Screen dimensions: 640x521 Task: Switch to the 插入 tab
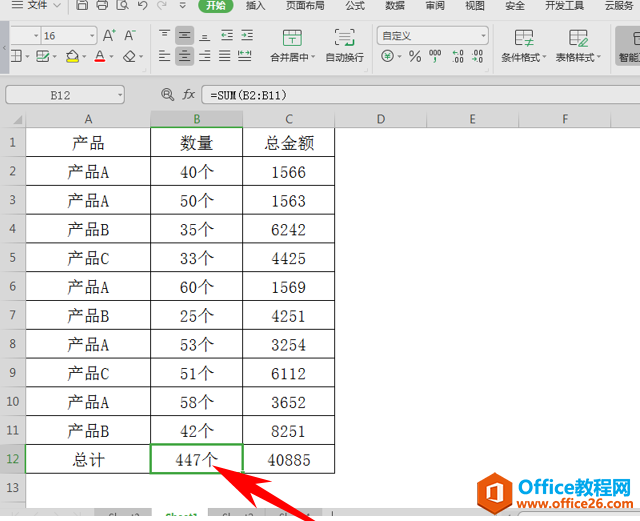(256, 5)
